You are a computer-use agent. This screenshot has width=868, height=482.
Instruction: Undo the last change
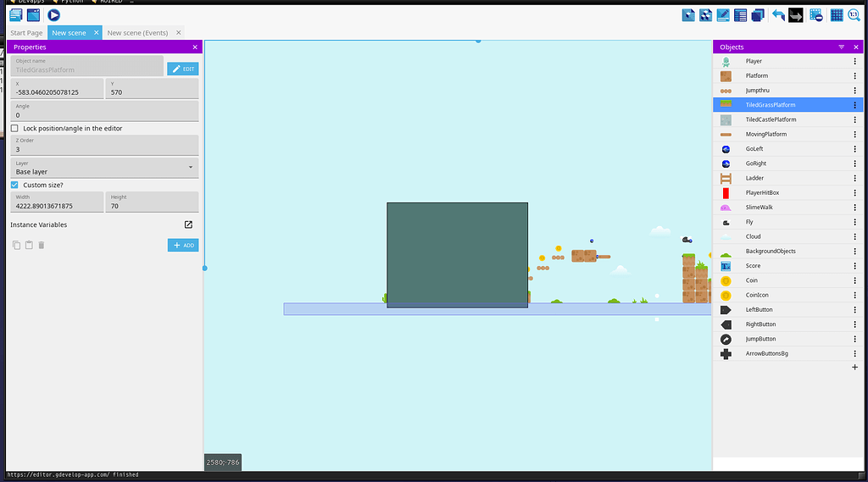coord(778,15)
